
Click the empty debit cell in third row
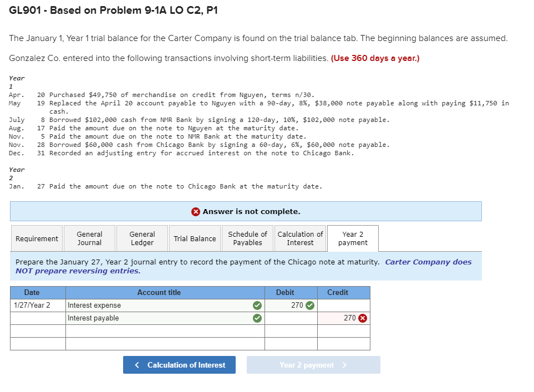point(291,331)
